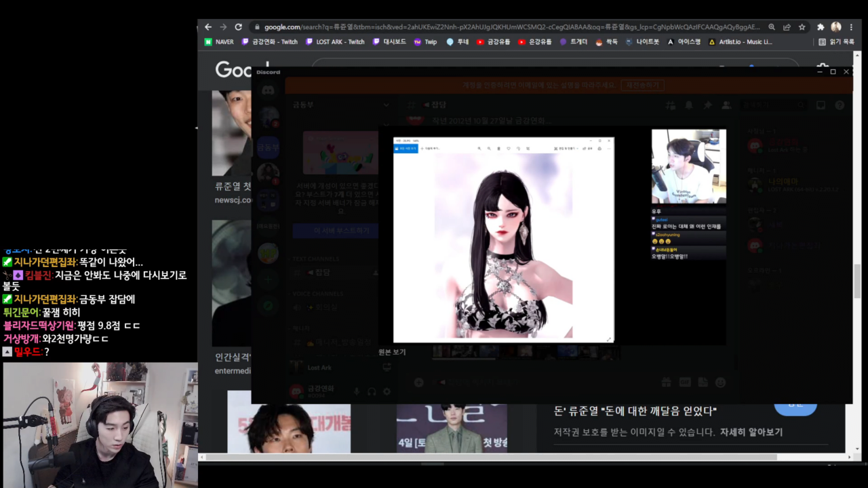Image resolution: width=868 pixels, height=488 pixels.
Task: Go forward in Chrome browser
Action: pos(223,27)
